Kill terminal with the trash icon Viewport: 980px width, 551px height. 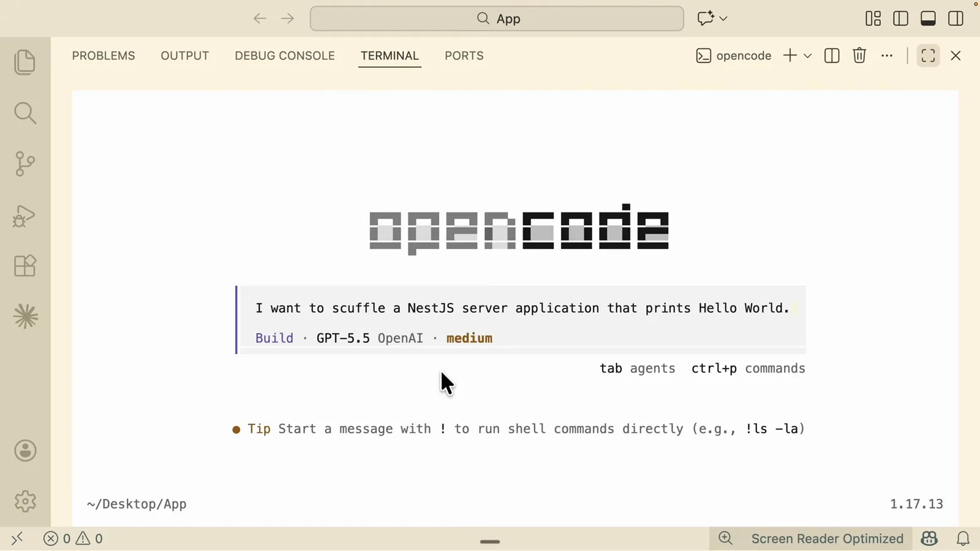pos(859,56)
